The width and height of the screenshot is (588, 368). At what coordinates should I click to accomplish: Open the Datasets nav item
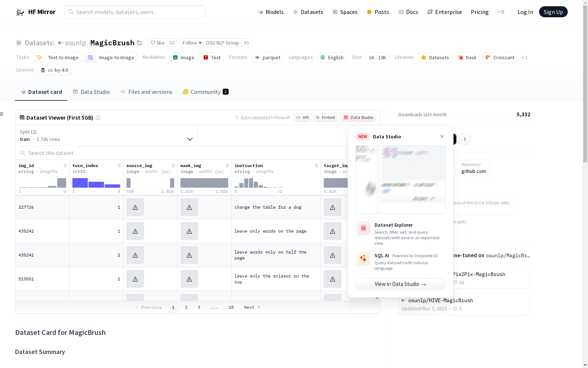[308, 12]
